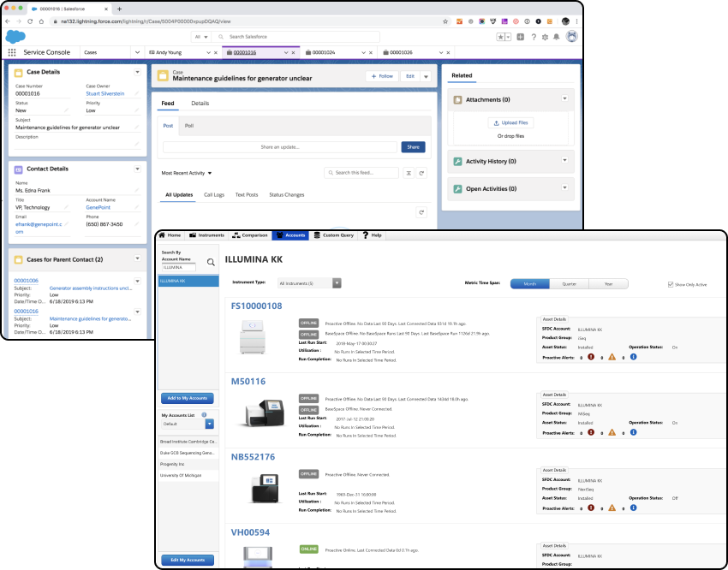Open the search scope All dropdown

click(201, 37)
